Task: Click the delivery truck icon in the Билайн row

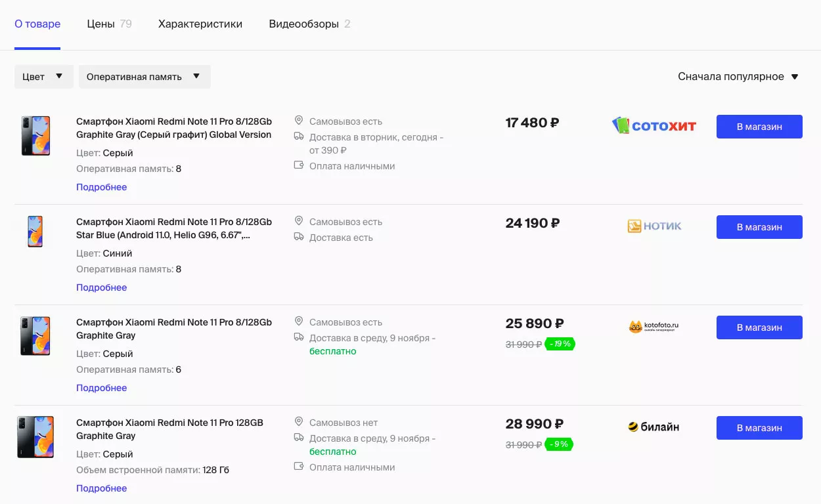Action: click(299, 438)
